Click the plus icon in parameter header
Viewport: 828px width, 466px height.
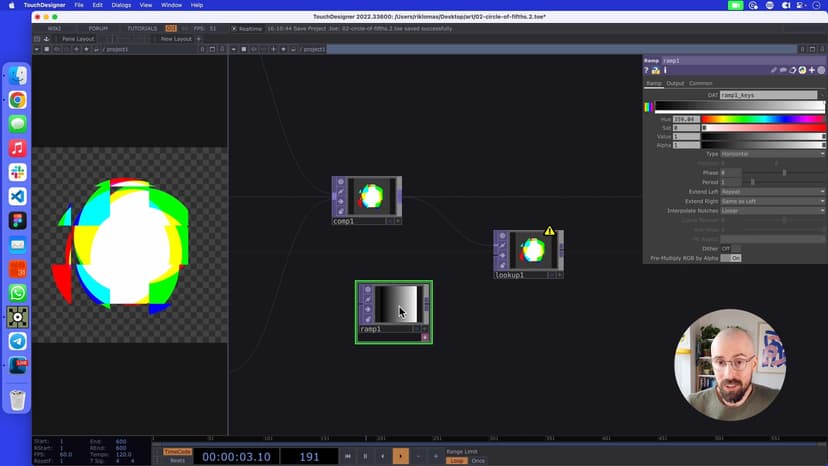(812, 70)
